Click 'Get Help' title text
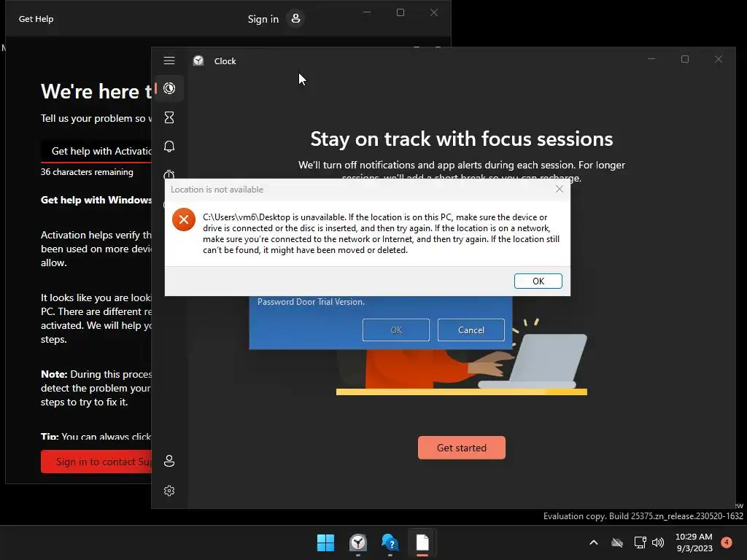The image size is (747, 560). coord(36,19)
